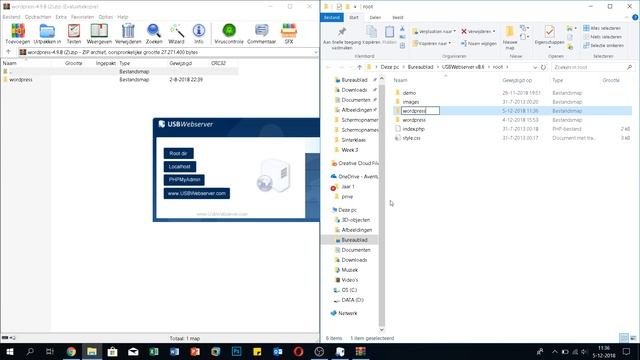Screen dimensions: 640x360
Task: Click Zoeken magnifier icon in WinRAR
Action: click(x=154, y=31)
